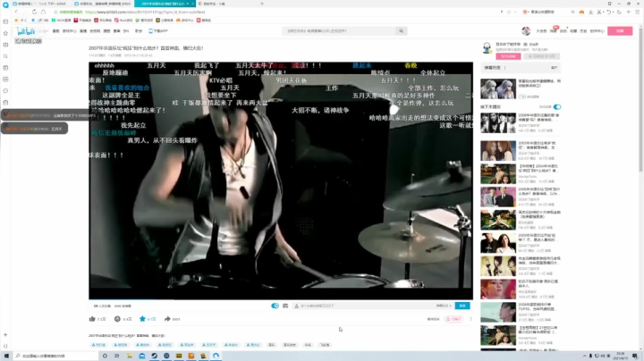Click the coin icon below the video

(x=117, y=319)
